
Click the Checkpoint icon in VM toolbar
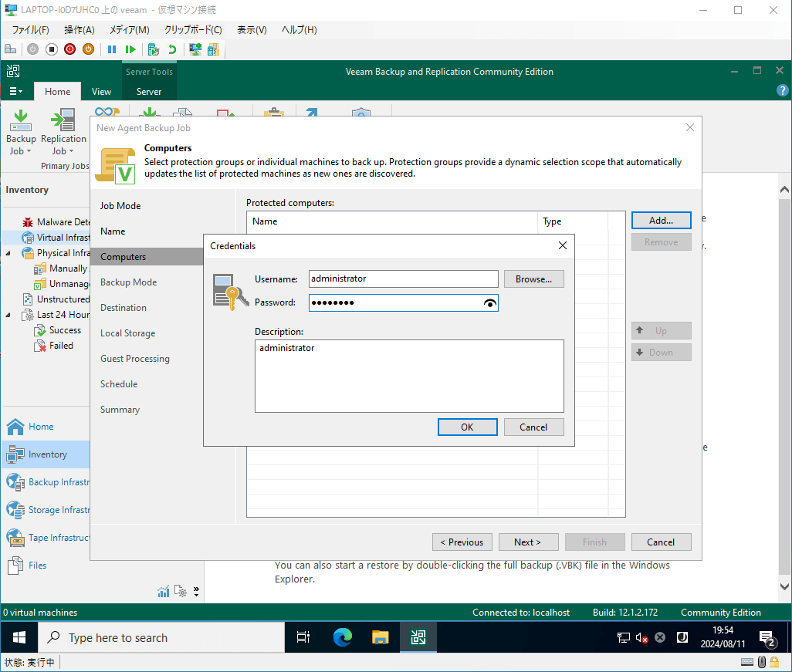154,49
